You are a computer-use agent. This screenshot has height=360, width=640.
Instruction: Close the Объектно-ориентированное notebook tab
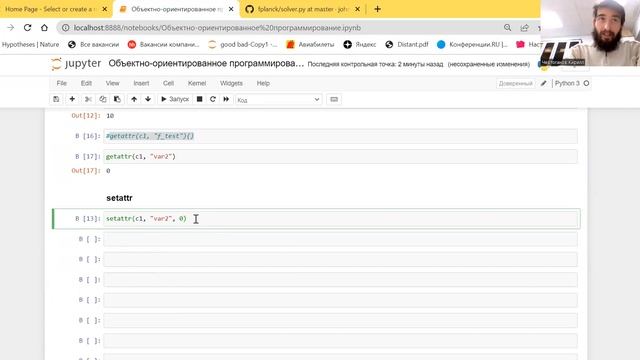pos(231,9)
